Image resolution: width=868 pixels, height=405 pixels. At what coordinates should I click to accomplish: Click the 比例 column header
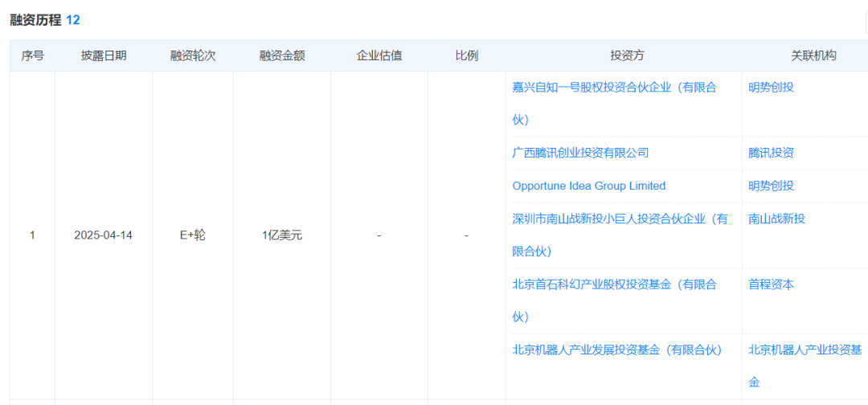click(467, 56)
